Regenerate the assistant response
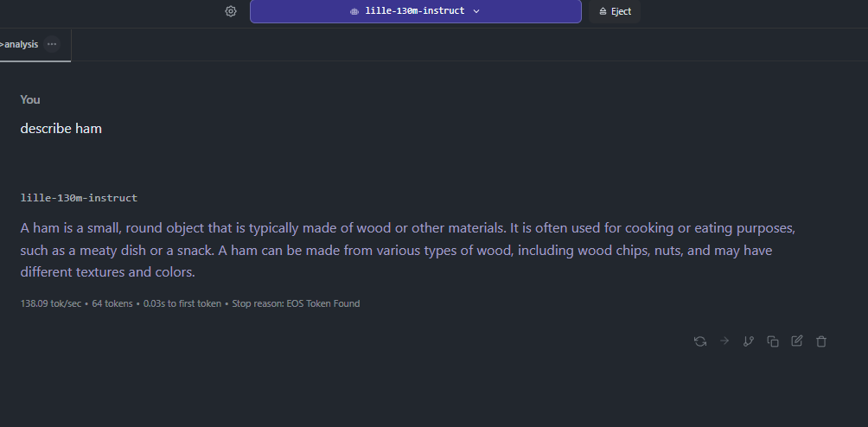The width and height of the screenshot is (868, 427). click(700, 341)
